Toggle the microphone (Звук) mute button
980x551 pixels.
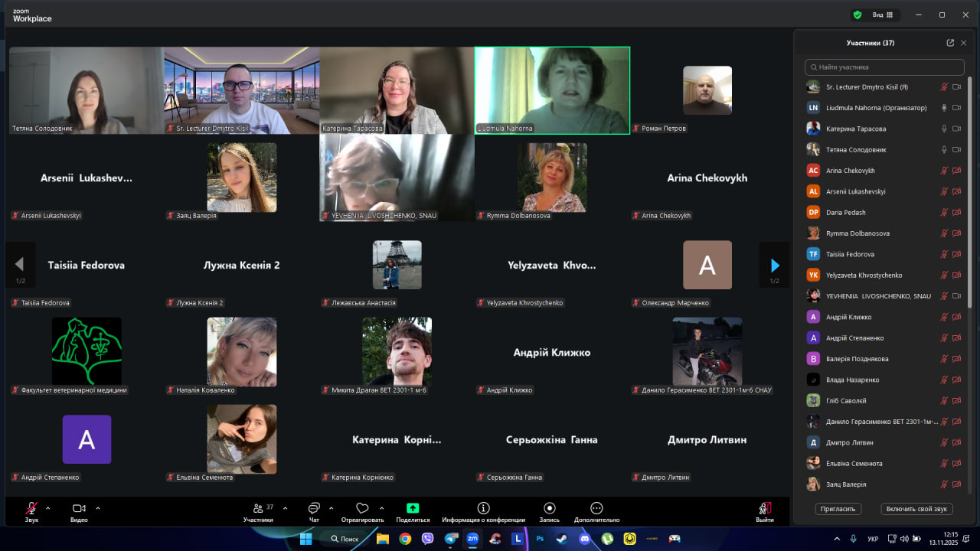pyautogui.click(x=31, y=508)
